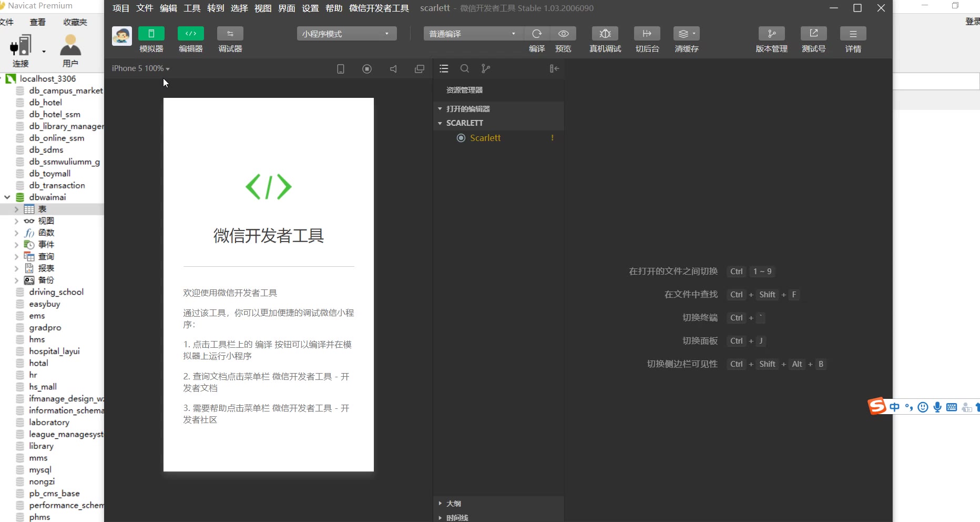Open the iPhone 5 device zoom dropdown
The image size is (980, 522).
140,68
